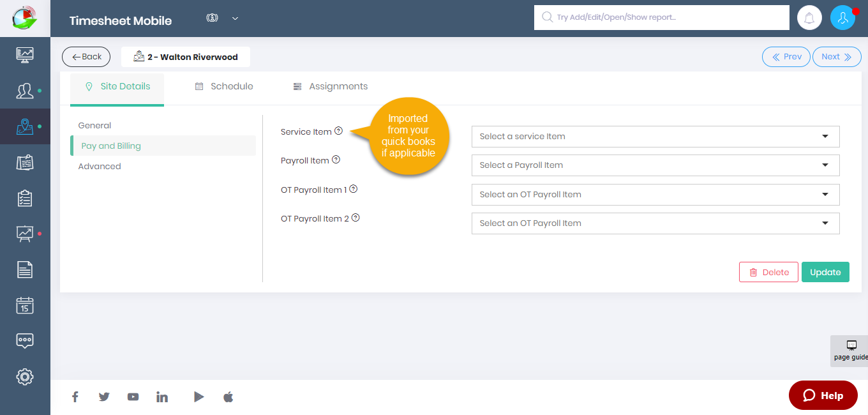Open the page guide widget
868x415 pixels.
(849, 351)
